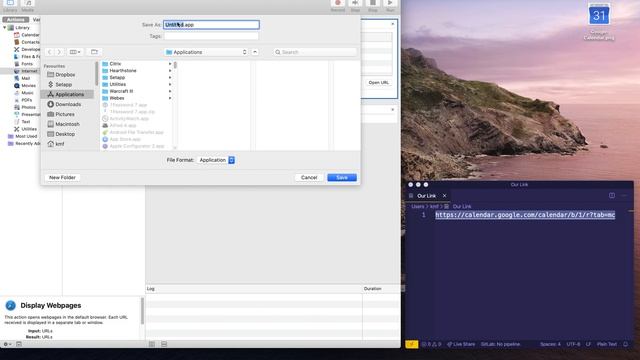Close the Our Link editor tab
The width and height of the screenshot is (640, 360).
coord(444,196)
